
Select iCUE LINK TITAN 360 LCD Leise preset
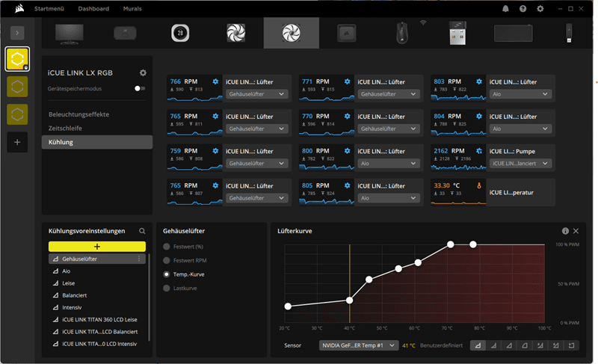pos(97,320)
